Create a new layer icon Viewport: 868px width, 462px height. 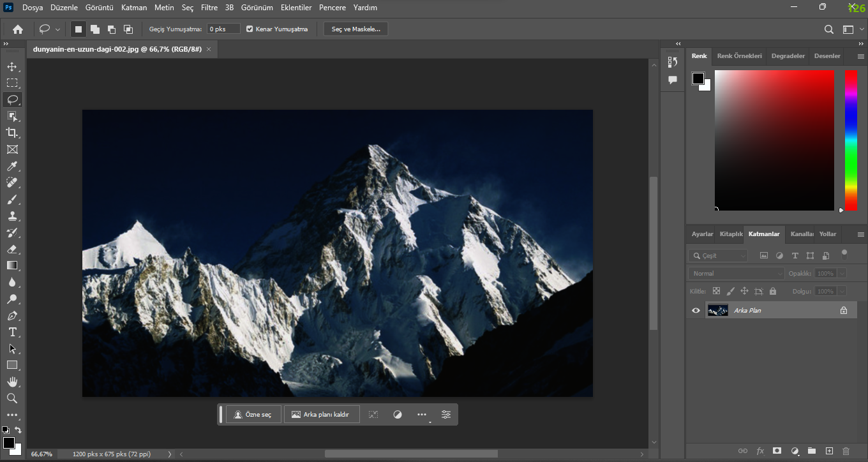click(829, 451)
